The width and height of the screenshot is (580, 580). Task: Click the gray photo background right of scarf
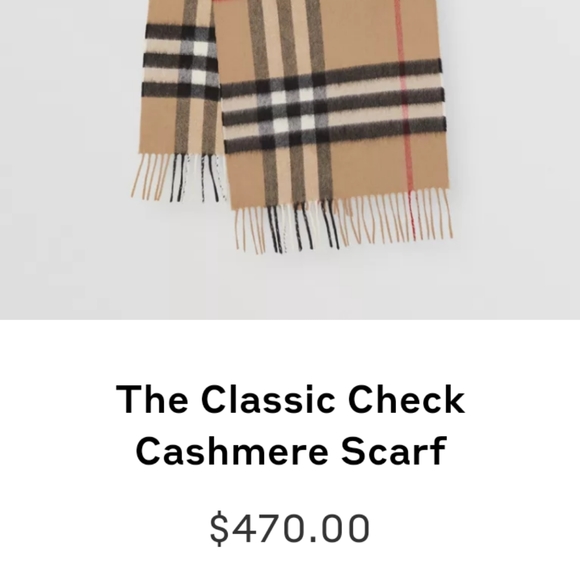point(516,159)
